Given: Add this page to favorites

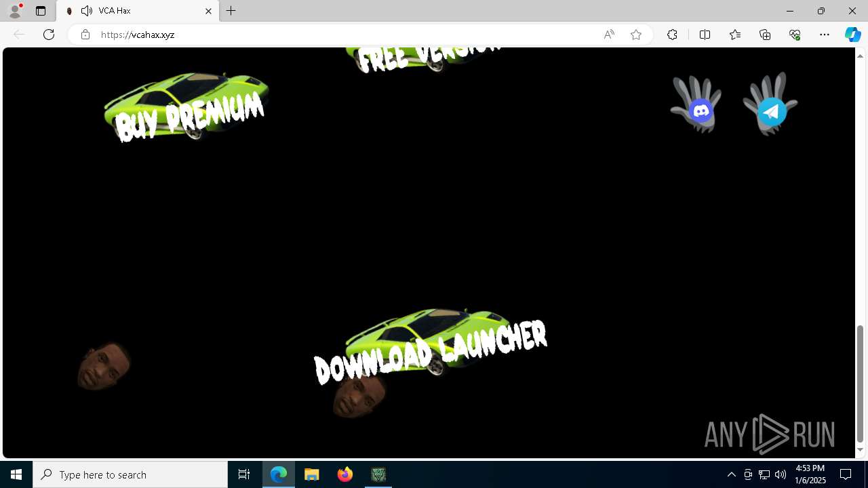Looking at the screenshot, I should pyautogui.click(x=635, y=35).
